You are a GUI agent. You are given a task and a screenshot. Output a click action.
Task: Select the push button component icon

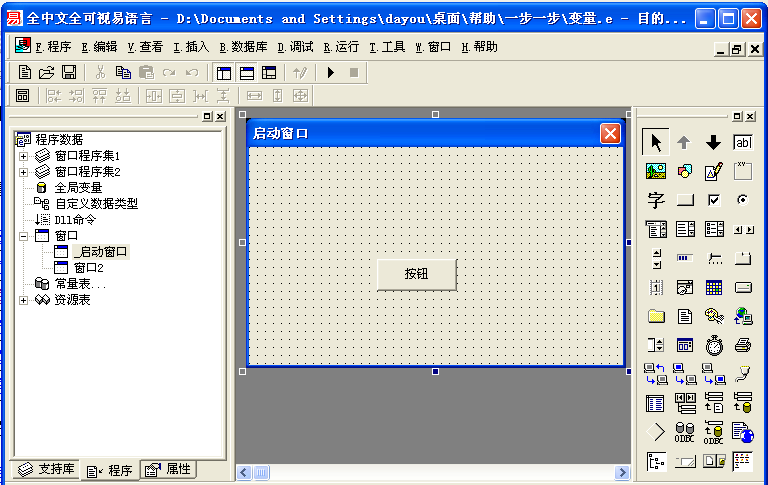[x=684, y=200]
